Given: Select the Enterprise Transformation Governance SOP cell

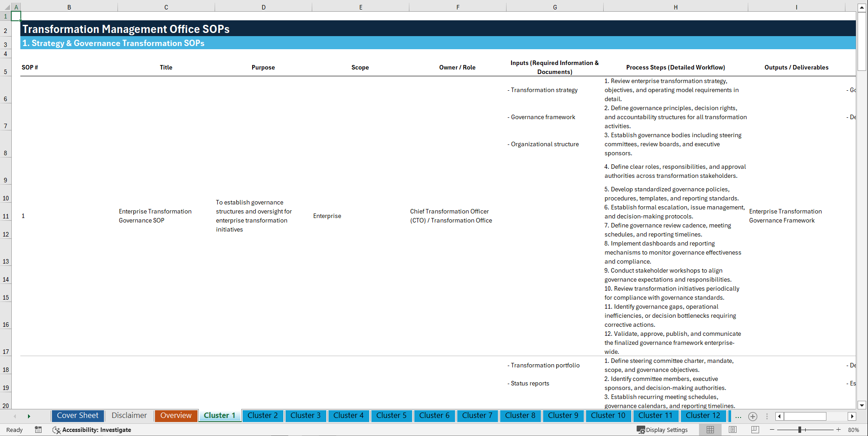Looking at the screenshot, I should (166, 216).
